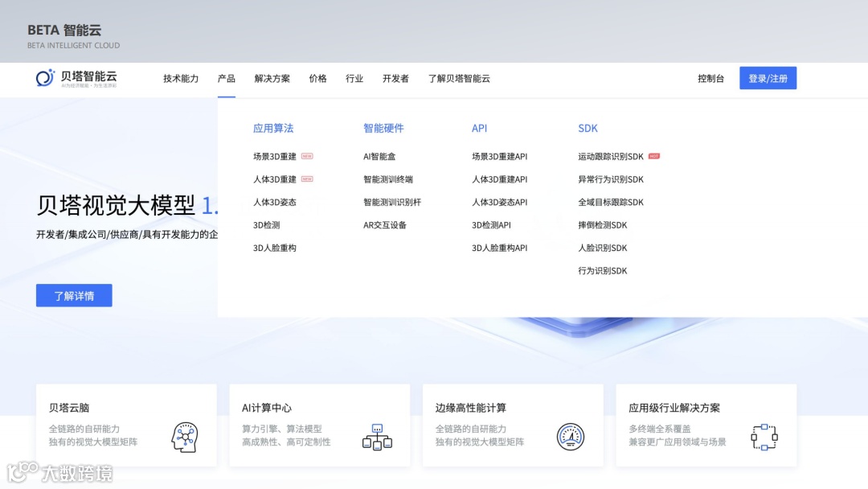Click the AI计算中心 card title
This screenshot has width=868, height=489.
pyautogui.click(x=266, y=408)
